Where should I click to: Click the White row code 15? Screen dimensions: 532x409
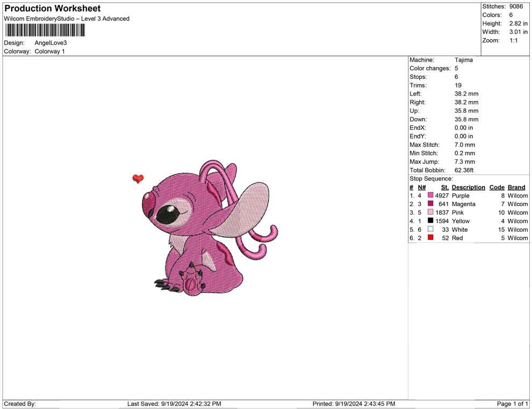(x=501, y=229)
